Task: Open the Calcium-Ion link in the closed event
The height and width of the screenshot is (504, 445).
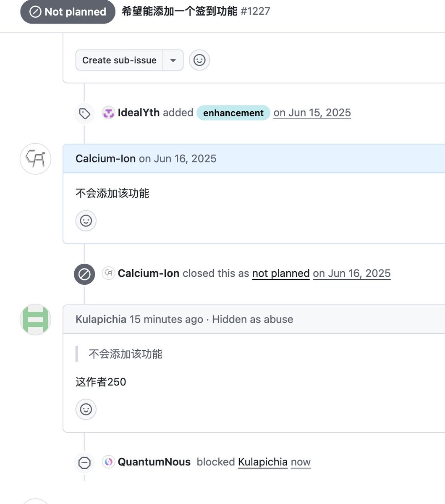Action: click(x=149, y=273)
